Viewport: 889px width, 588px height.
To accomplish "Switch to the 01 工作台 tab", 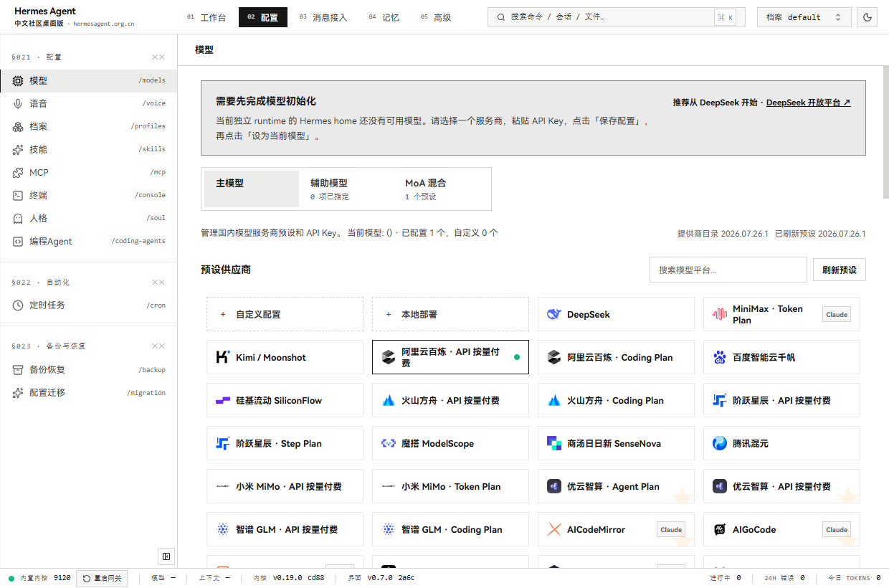I will [206, 17].
